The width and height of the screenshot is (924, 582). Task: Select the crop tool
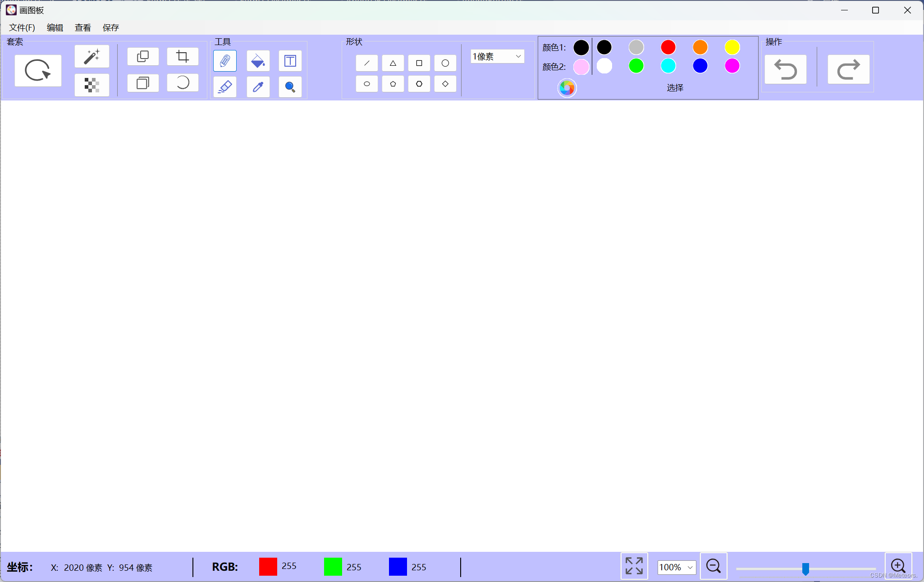(183, 56)
